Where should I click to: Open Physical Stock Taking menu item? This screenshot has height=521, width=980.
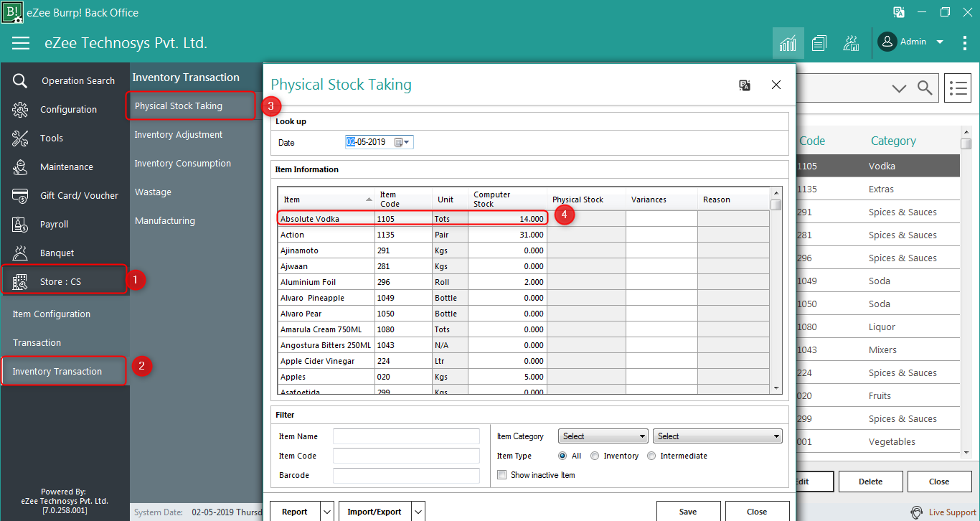click(189, 106)
